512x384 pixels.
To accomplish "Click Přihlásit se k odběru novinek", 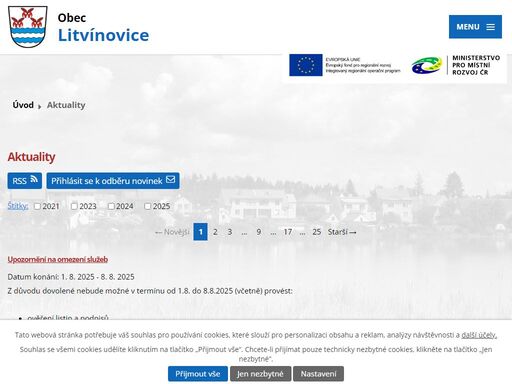I will pyautogui.click(x=113, y=181).
